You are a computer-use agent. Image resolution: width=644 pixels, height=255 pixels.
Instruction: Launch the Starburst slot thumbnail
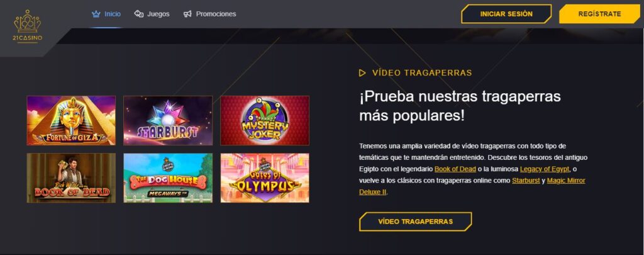point(168,120)
